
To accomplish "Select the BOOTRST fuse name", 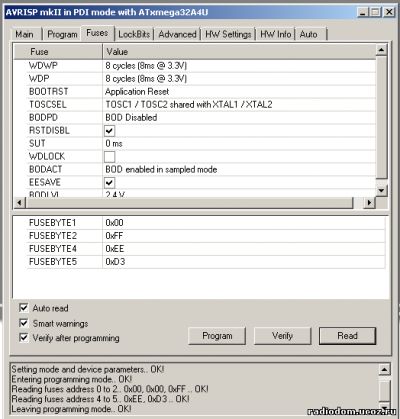I will (49, 92).
